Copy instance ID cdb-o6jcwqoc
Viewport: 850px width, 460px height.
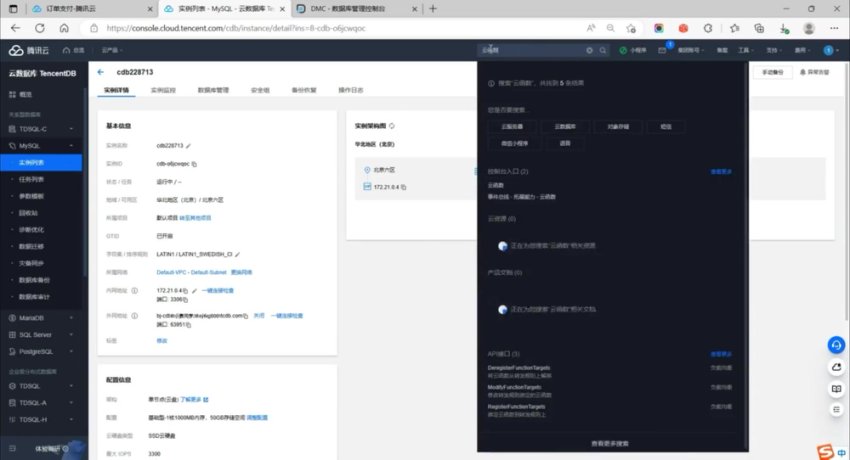195,164
